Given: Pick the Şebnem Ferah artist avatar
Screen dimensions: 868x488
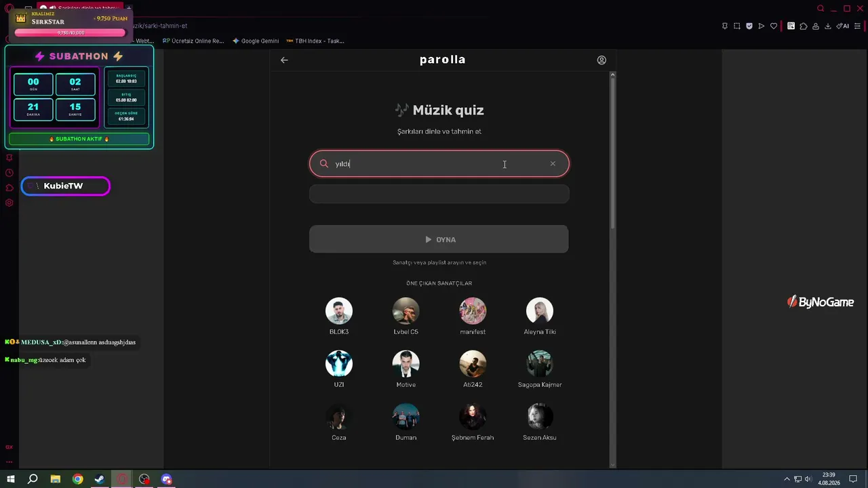Looking at the screenshot, I should [x=473, y=417].
